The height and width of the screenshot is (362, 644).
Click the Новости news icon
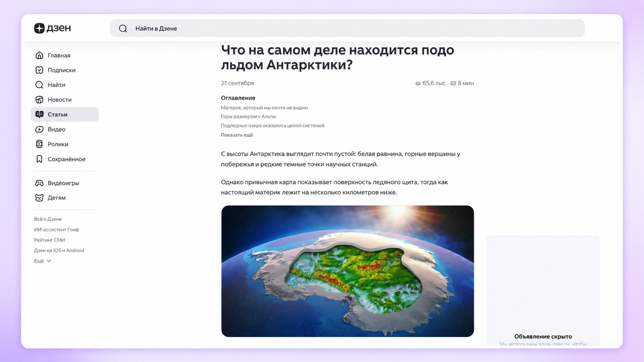pyautogui.click(x=39, y=100)
